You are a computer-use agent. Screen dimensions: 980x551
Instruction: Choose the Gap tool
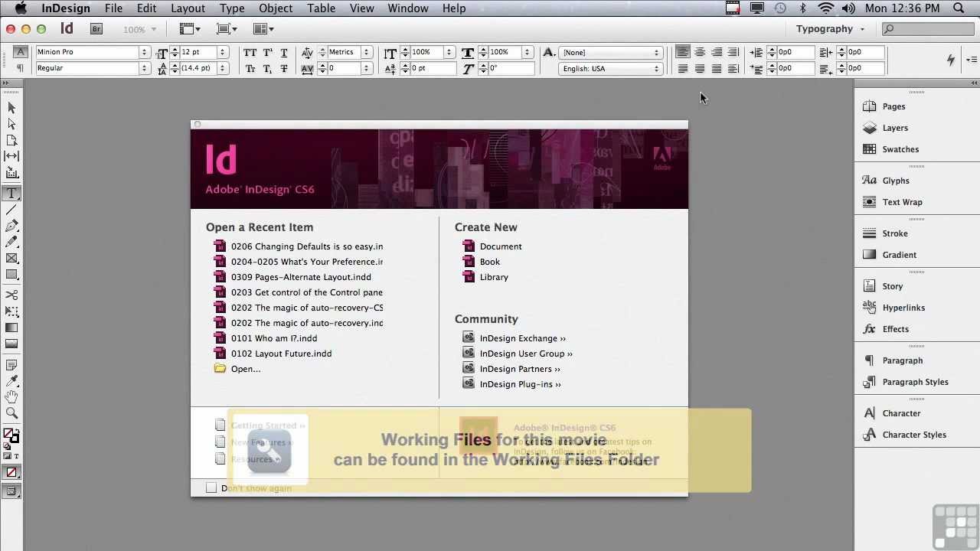pyautogui.click(x=11, y=156)
